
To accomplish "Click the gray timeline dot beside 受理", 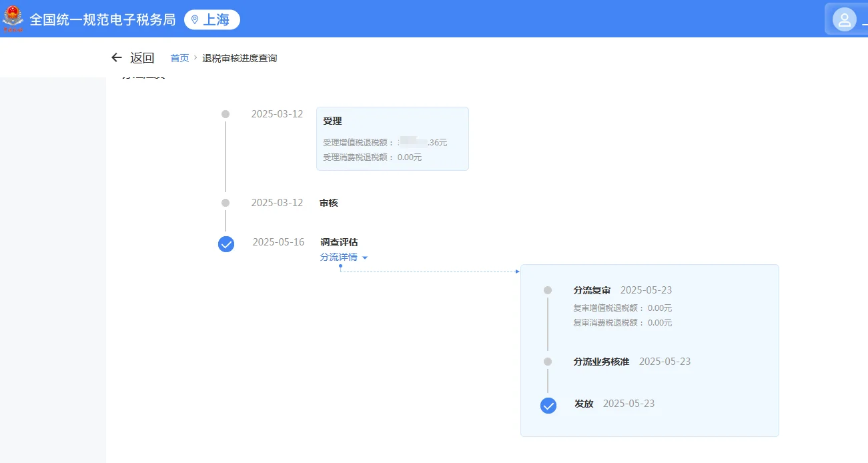I will coord(226,113).
